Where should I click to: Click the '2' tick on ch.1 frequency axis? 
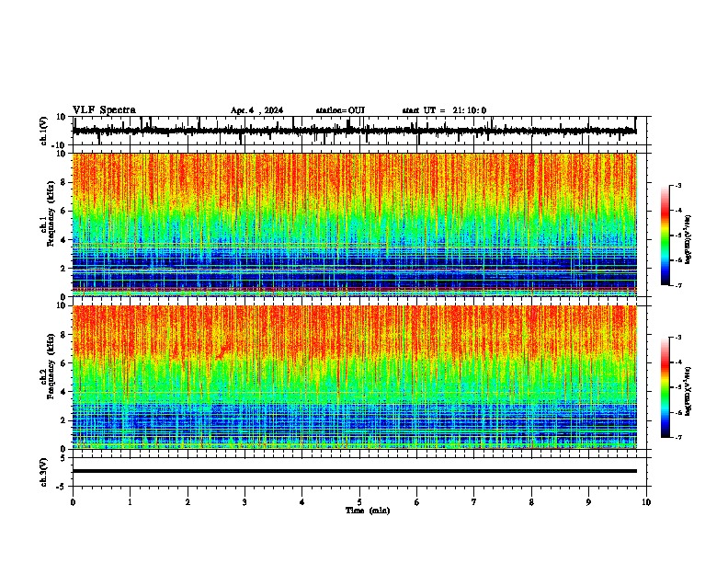63,268
